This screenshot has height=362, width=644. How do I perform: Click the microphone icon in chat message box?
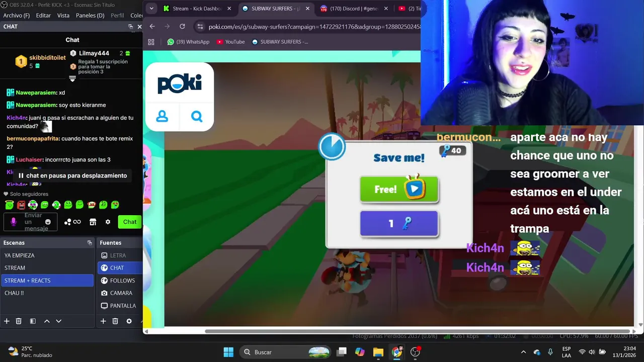(x=14, y=222)
